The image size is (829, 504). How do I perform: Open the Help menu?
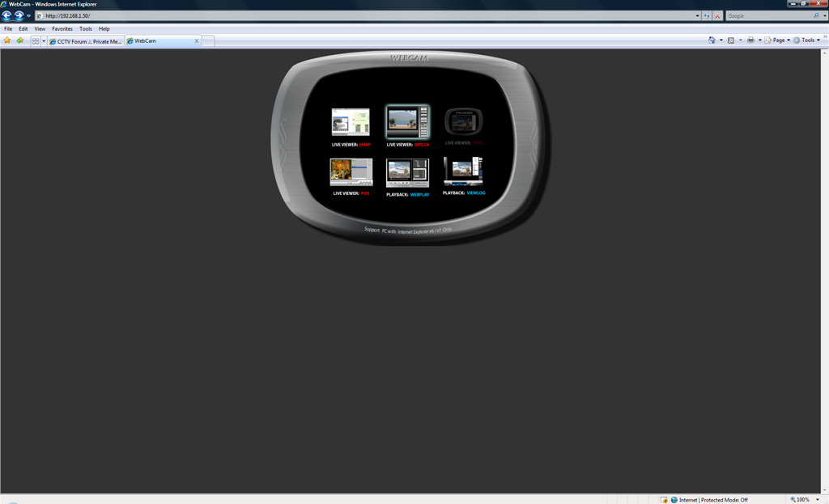coord(104,28)
